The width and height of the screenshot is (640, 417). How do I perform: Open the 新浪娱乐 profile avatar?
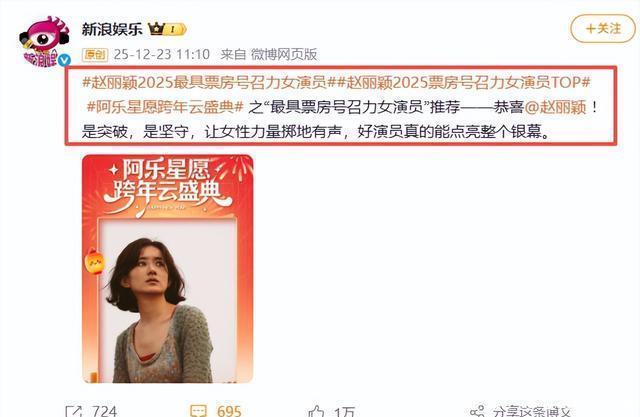coord(45,41)
